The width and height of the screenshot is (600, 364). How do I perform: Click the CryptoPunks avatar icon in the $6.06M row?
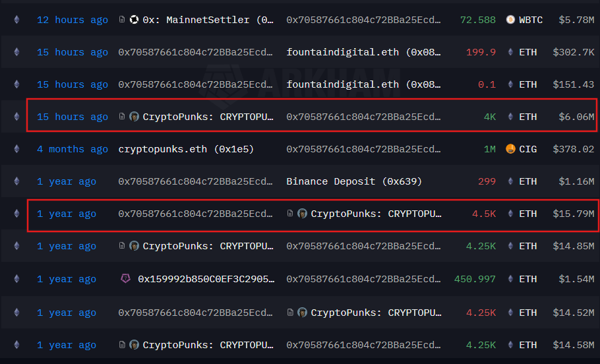point(134,117)
